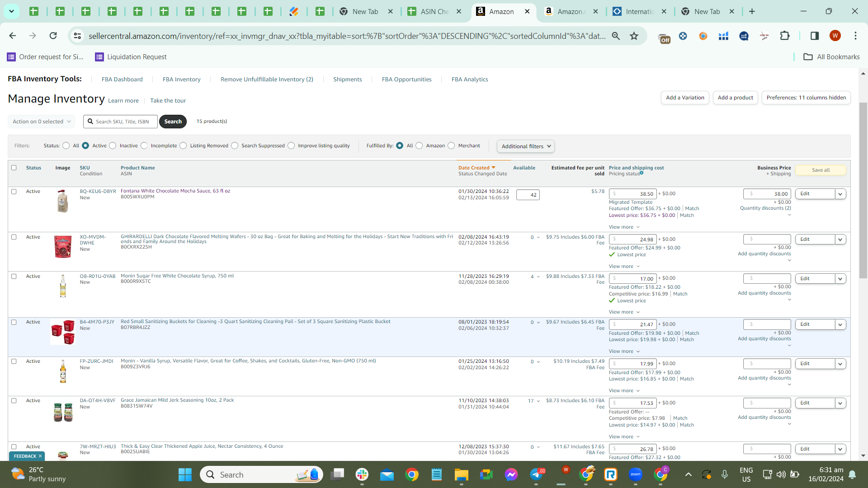Select the Inactive status filter
The height and width of the screenshot is (488, 868).
pyautogui.click(x=113, y=145)
